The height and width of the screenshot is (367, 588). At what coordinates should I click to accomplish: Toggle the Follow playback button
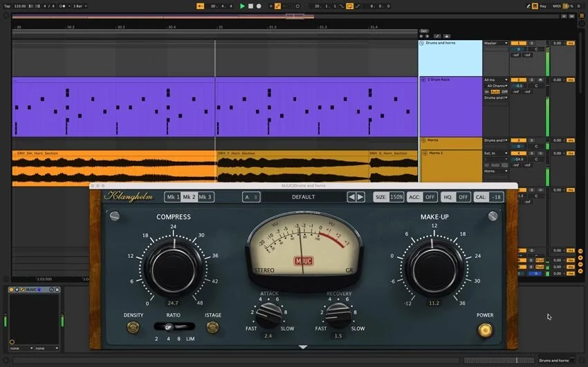pos(200,6)
